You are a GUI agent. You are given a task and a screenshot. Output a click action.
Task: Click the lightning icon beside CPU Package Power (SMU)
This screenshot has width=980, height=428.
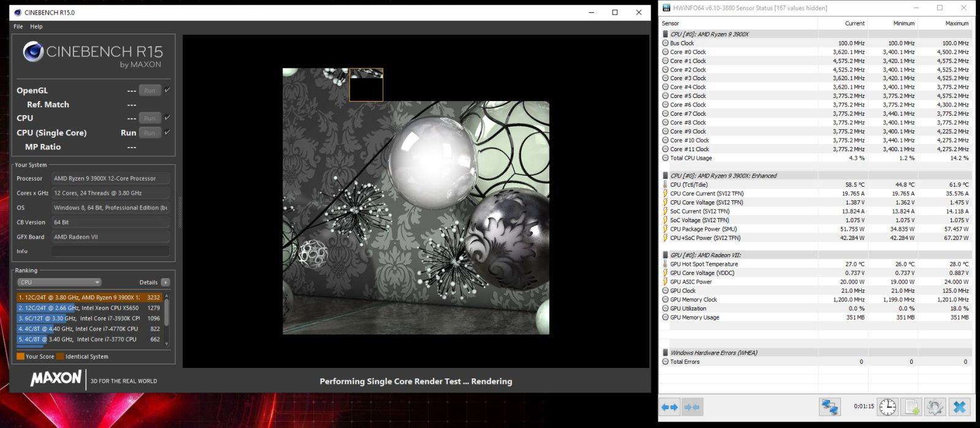pyautogui.click(x=665, y=229)
